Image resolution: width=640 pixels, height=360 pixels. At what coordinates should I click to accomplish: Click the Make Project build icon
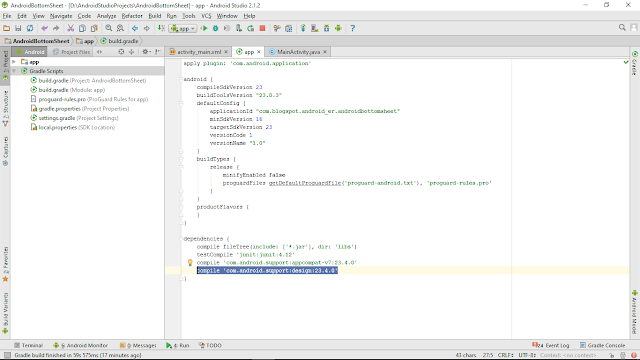pyautogui.click(x=161, y=28)
